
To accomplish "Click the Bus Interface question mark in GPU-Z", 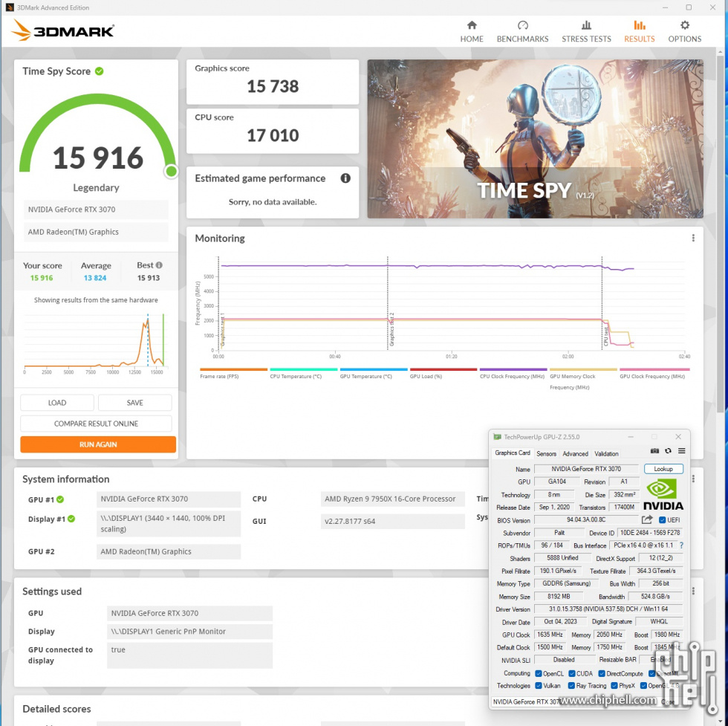I will pyautogui.click(x=681, y=545).
